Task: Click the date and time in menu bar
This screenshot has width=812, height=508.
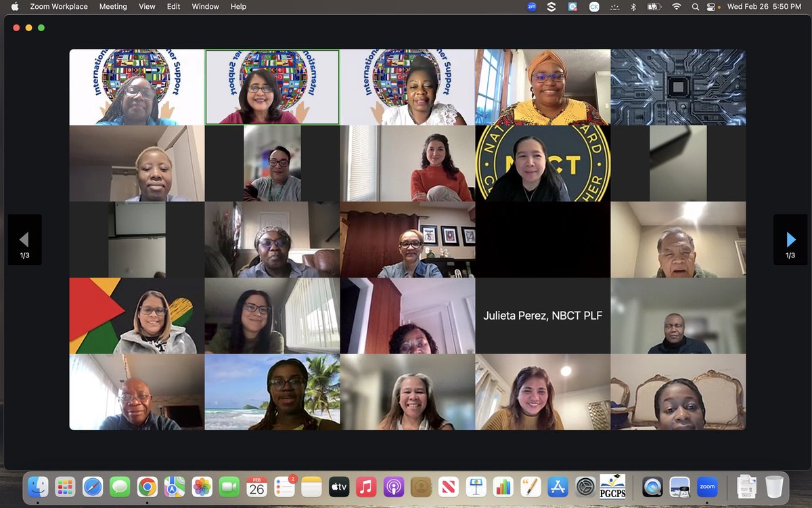Action: pos(765,7)
